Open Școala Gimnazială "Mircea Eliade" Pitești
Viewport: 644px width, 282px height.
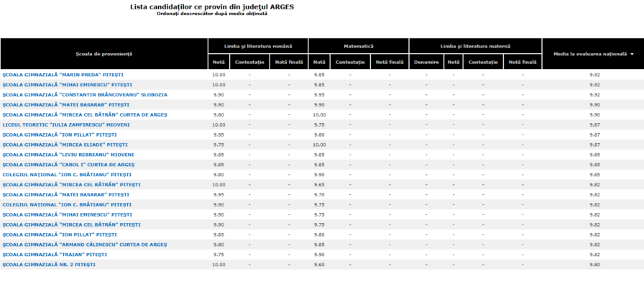coord(65,145)
